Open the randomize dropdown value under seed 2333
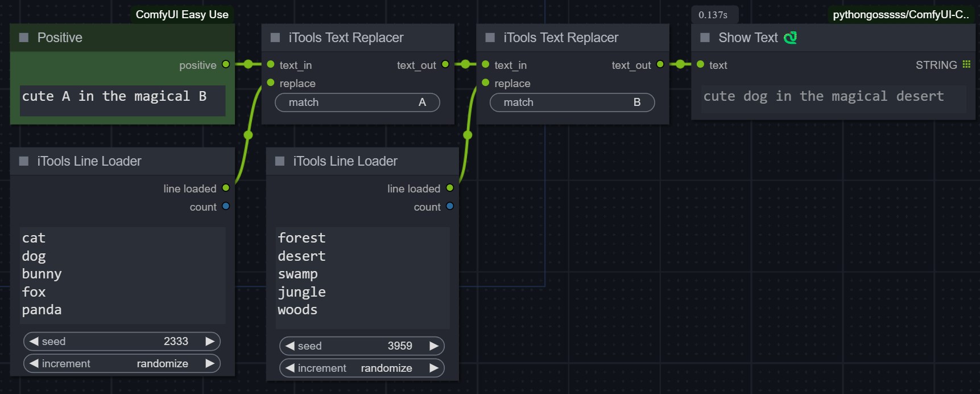 click(x=162, y=363)
